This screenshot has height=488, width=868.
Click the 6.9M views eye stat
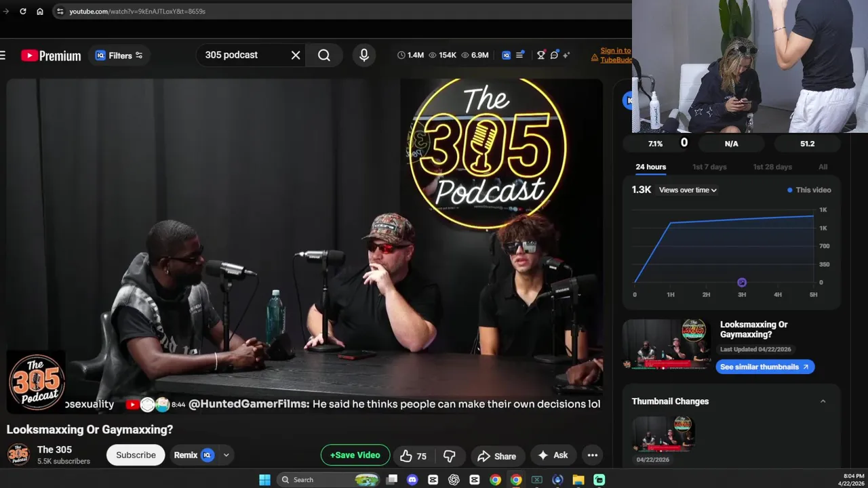click(475, 55)
